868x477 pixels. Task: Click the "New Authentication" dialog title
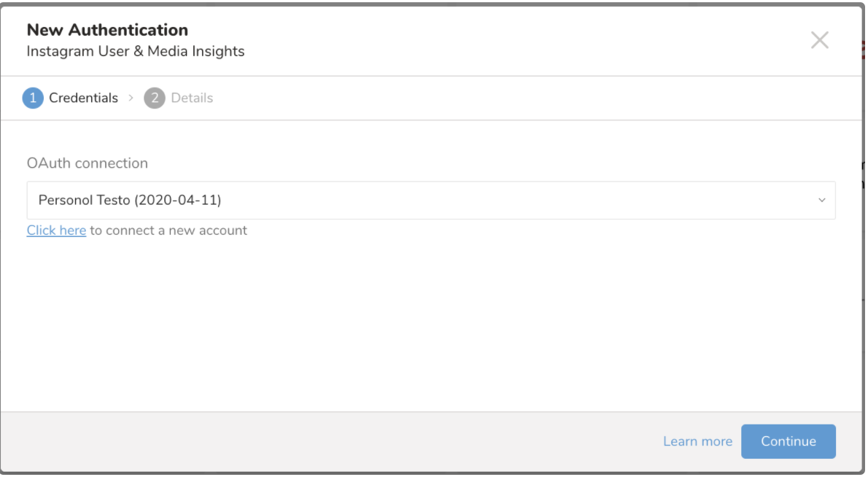click(107, 30)
